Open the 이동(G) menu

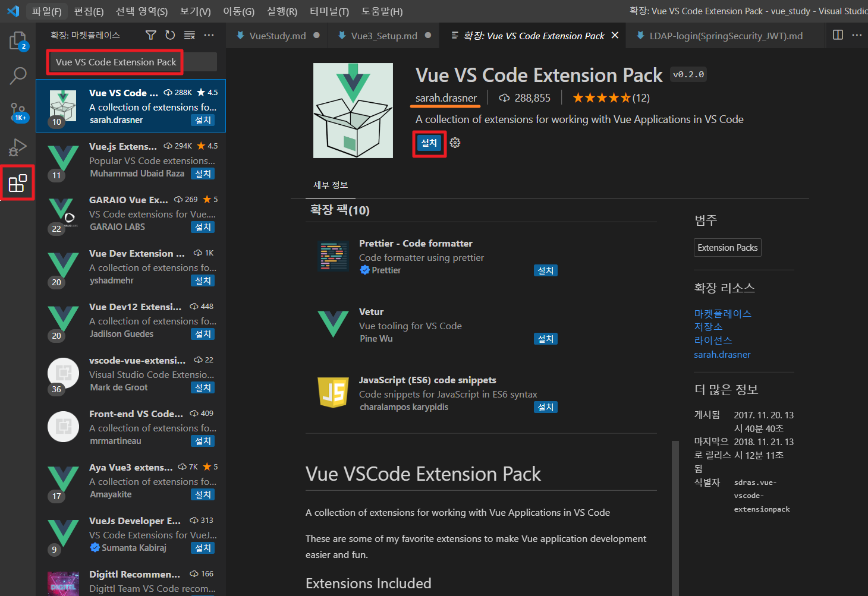click(x=238, y=11)
